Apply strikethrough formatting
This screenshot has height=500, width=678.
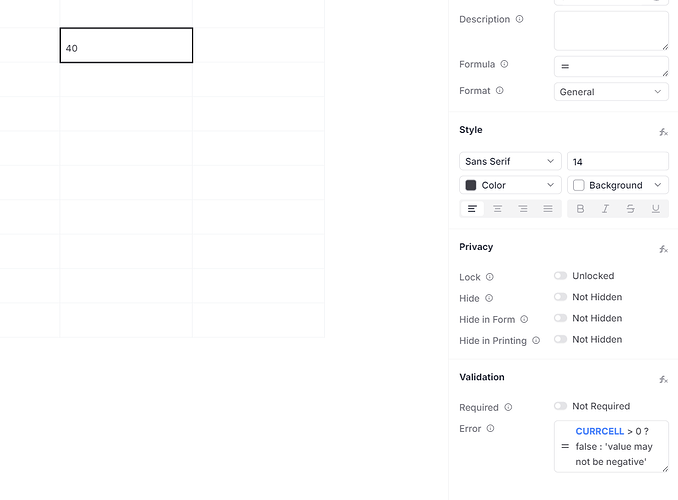pyautogui.click(x=630, y=209)
